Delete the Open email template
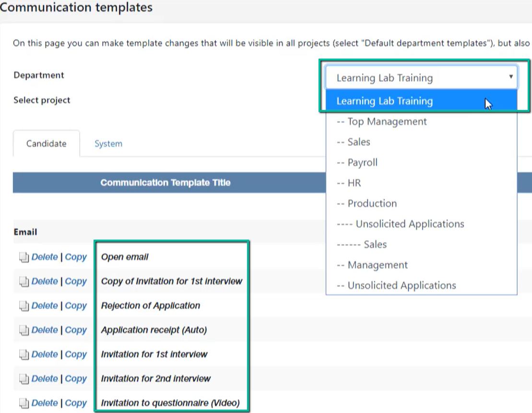The width and height of the screenshot is (532, 413). coord(45,257)
